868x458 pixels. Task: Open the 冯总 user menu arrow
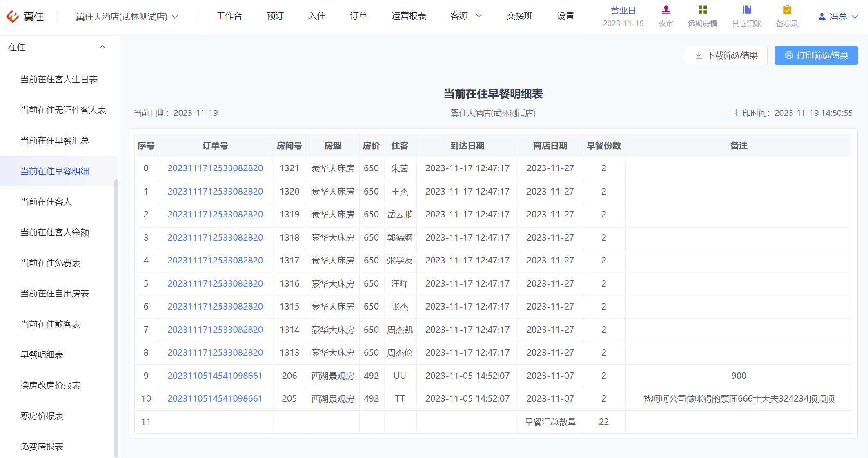855,17
